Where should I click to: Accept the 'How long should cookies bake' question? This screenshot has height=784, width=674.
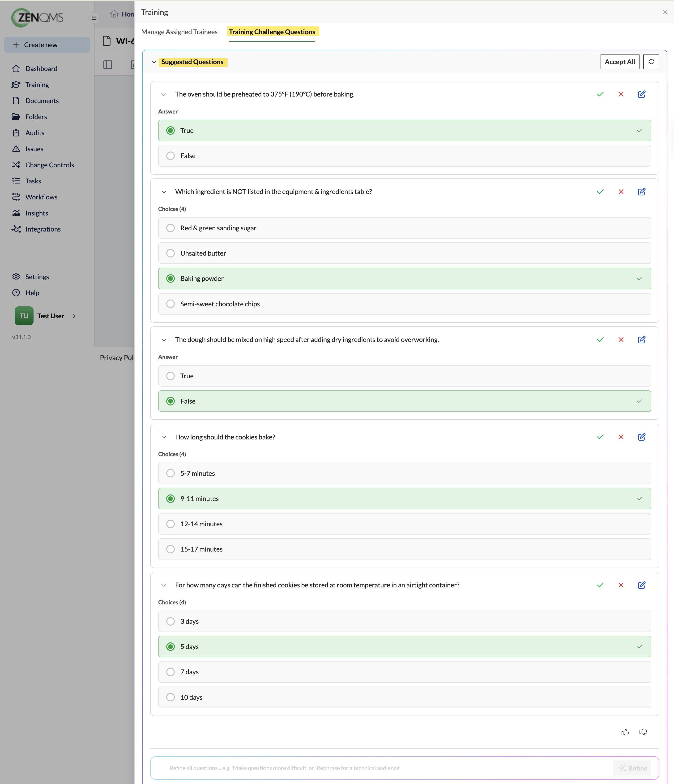coord(600,437)
